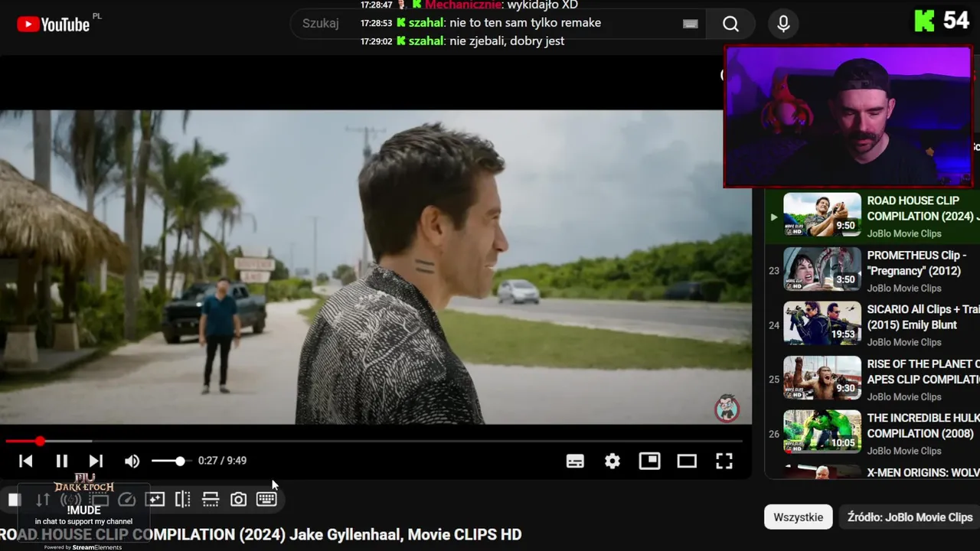The width and height of the screenshot is (980, 551).
Task: Click the reverse playlist arrows icon
Action: (x=43, y=500)
